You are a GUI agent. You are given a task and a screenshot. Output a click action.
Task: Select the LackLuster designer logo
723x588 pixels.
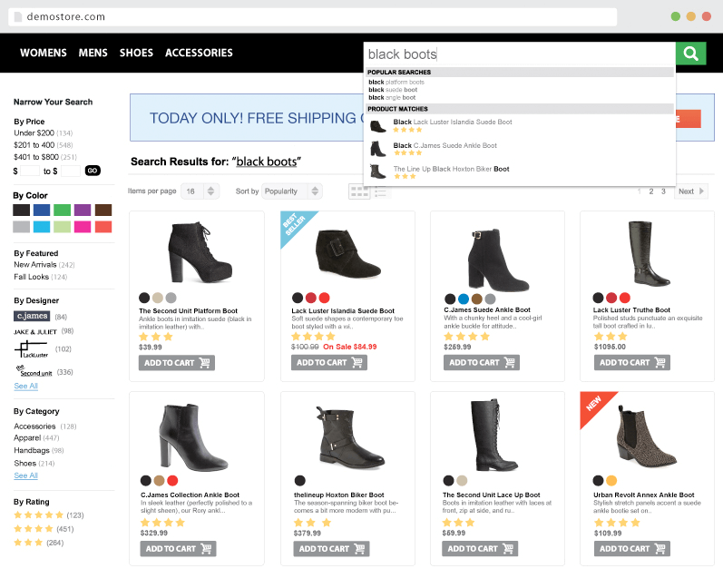pyautogui.click(x=31, y=348)
